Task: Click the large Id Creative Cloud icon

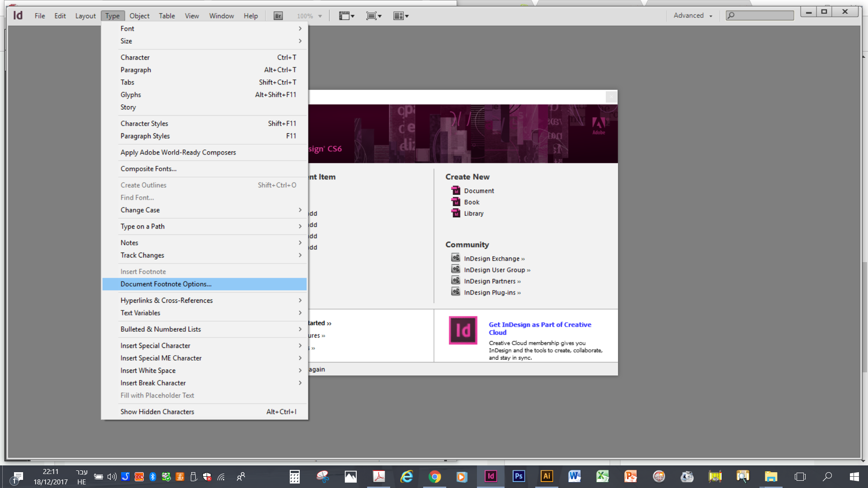Action: (463, 330)
